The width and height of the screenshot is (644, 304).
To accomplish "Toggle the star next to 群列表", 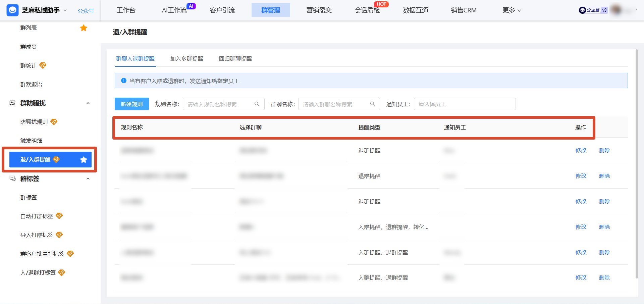I will tap(84, 28).
